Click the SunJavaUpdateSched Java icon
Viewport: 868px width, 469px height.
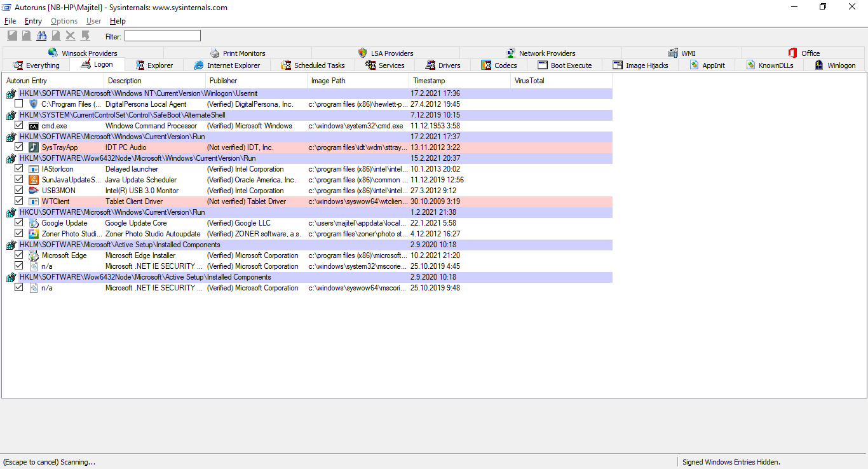pyautogui.click(x=34, y=180)
